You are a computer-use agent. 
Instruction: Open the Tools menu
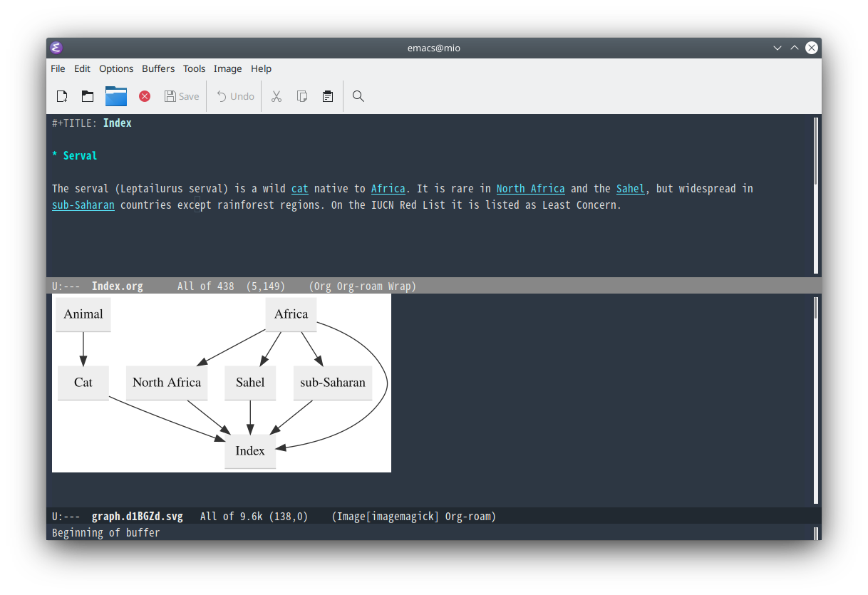click(x=194, y=68)
